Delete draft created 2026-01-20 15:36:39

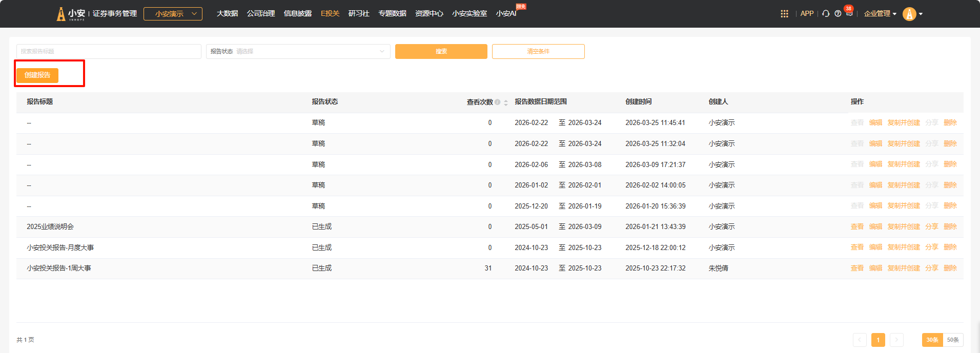[950, 206]
